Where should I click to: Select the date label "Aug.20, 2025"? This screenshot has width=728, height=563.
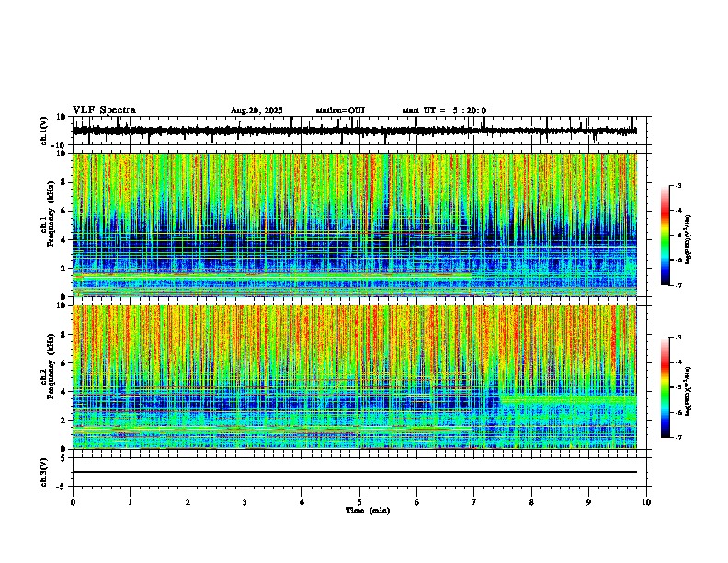coord(256,110)
